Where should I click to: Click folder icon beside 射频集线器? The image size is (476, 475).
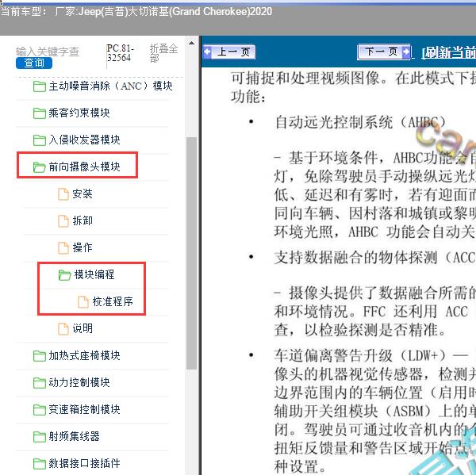click(x=40, y=437)
